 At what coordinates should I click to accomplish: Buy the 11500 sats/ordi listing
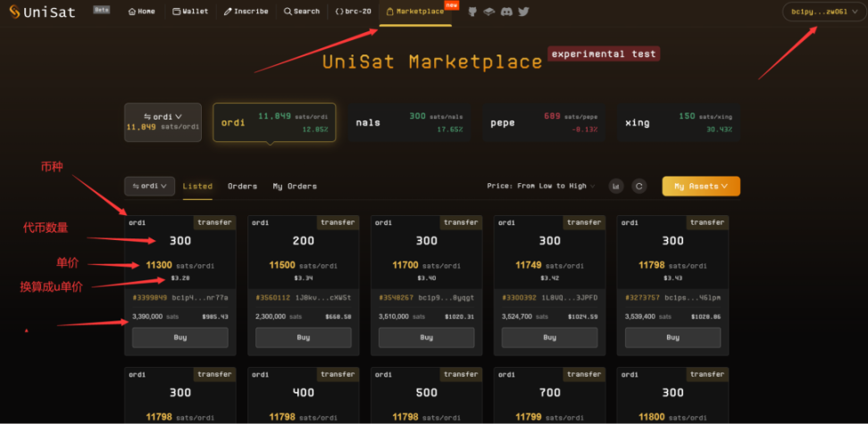coord(304,337)
